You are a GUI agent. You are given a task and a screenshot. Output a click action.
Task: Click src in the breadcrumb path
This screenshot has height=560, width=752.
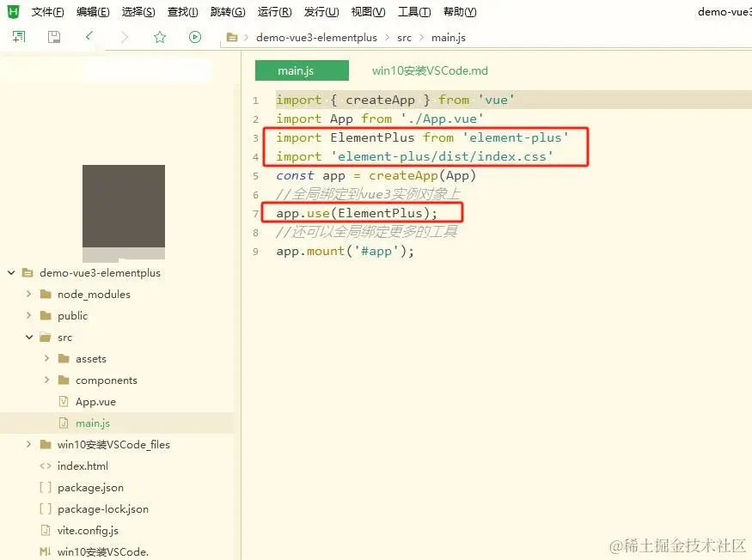pos(404,38)
